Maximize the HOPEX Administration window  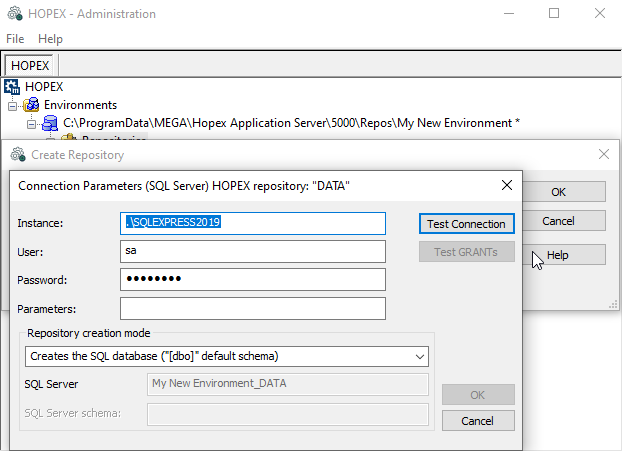point(554,14)
